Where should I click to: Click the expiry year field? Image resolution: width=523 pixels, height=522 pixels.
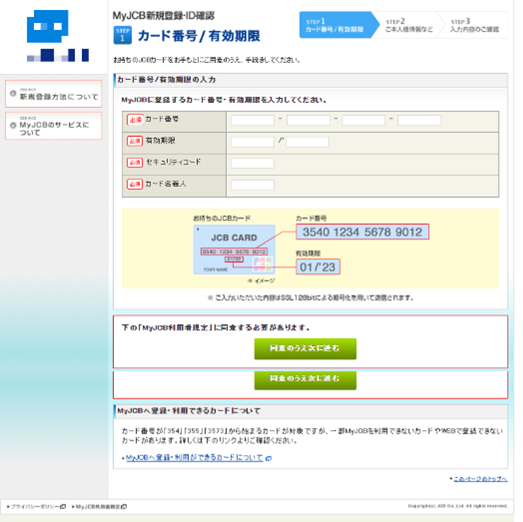pyautogui.click(x=308, y=142)
